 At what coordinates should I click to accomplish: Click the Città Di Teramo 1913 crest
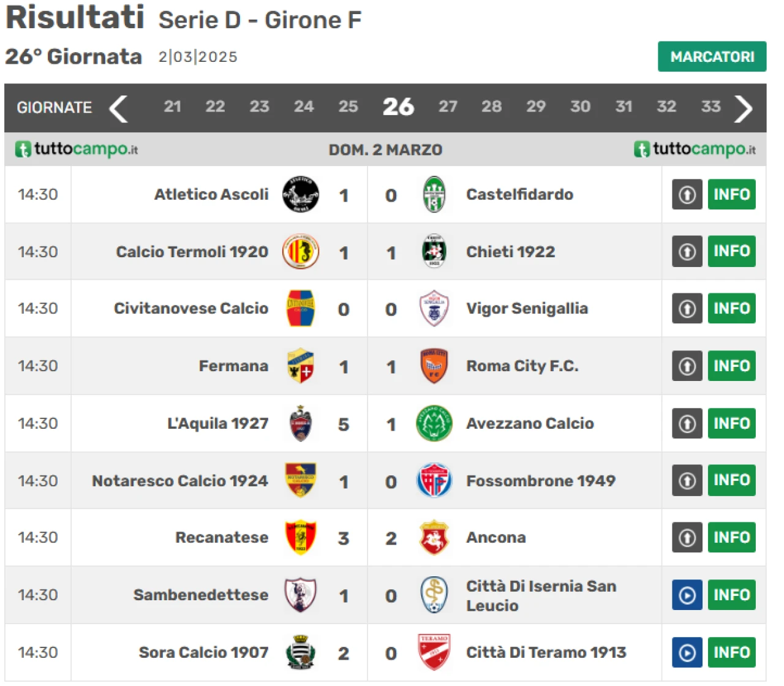[x=434, y=652]
